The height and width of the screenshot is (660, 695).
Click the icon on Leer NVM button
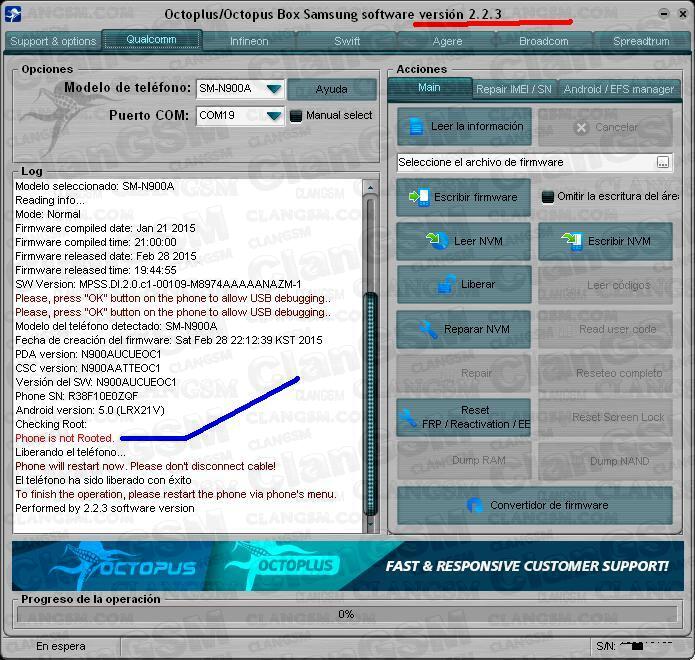(437, 241)
